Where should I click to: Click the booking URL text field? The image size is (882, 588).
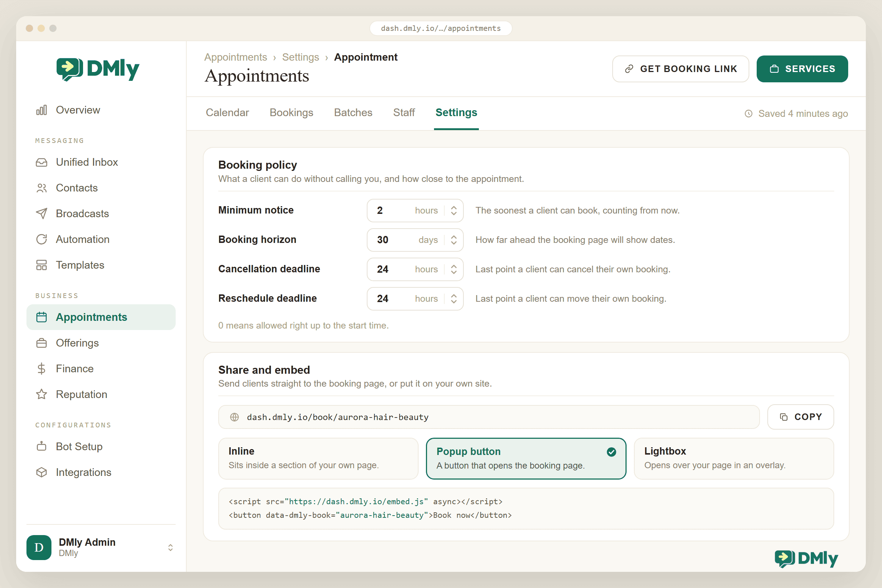point(489,417)
